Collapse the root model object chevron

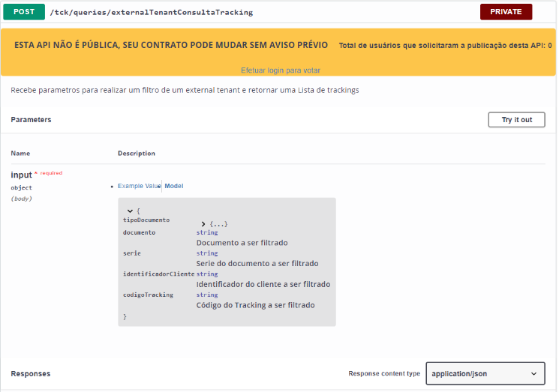(130, 211)
